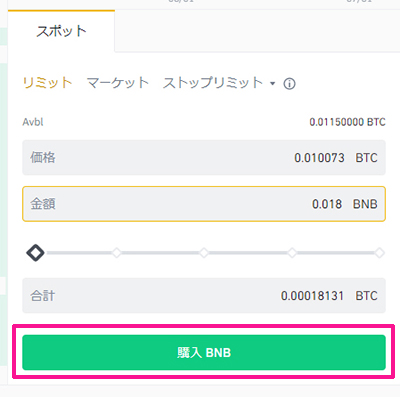Click the info icon next to ストップリミット
This screenshot has height=397, width=400.
click(289, 84)
